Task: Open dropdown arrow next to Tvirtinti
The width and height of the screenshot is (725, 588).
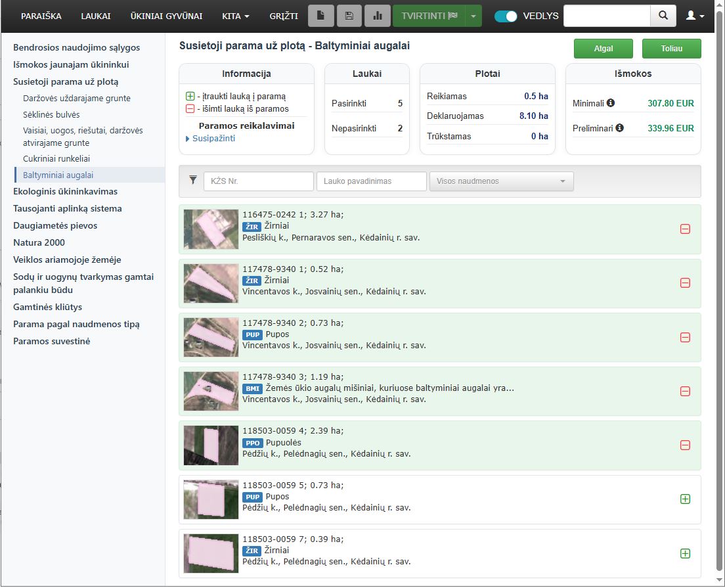Action: coord(473,16)
